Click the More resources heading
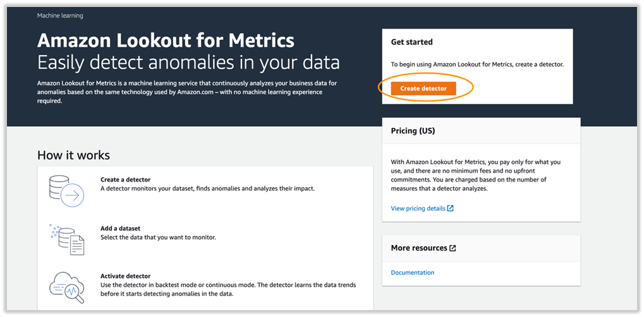This screenshot has width=644, height=317. pos(419,248)
